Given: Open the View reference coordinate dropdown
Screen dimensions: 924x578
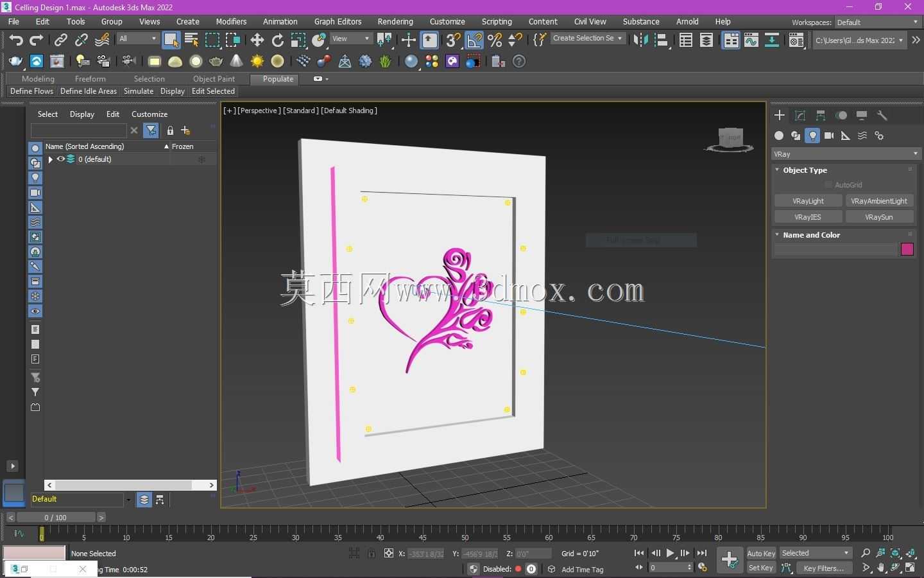Looking at the screenshot, I should click(350, 39).
